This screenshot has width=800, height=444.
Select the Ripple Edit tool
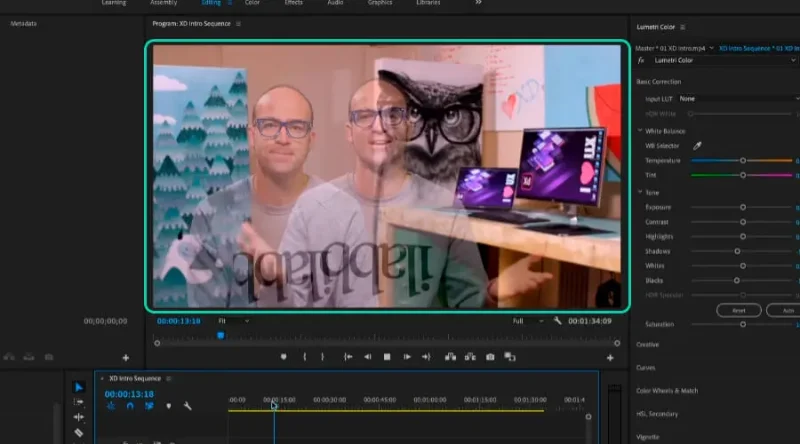[x=78, y=417]
